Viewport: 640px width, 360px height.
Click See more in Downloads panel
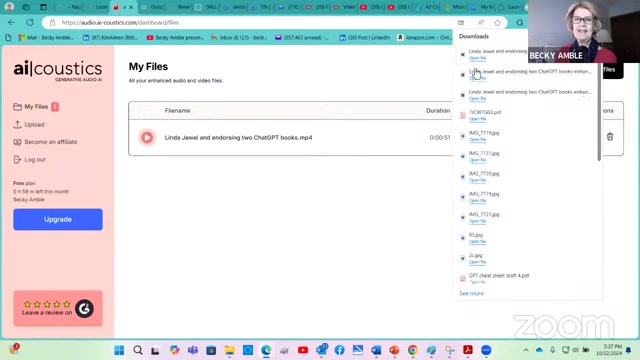pos(471,293)
